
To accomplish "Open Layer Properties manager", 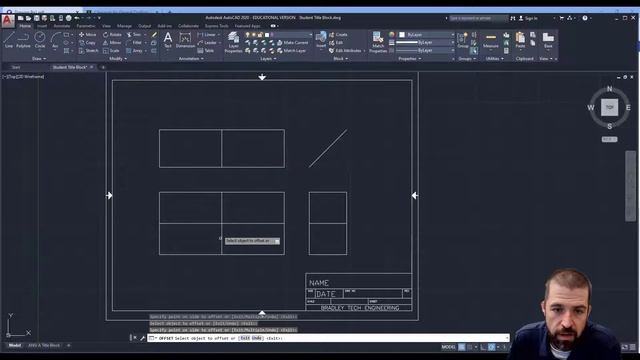I will (x=233, y=42).
